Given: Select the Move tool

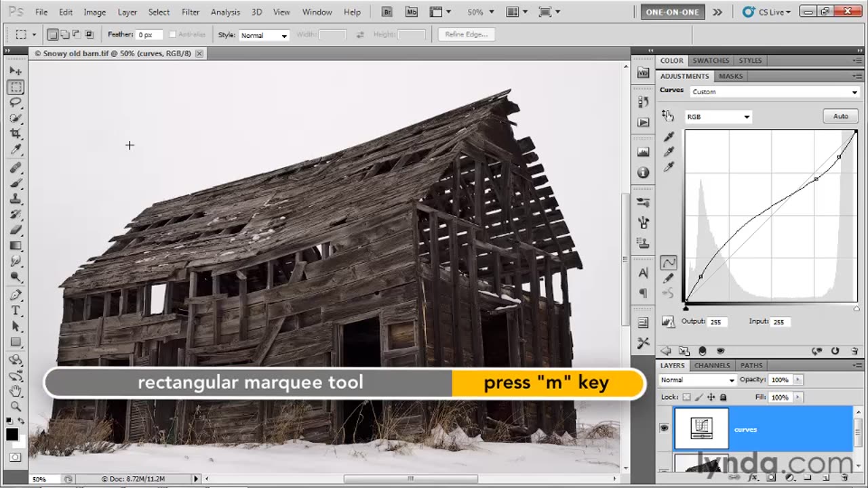Looking at the screenshot, I should [16, 71].
